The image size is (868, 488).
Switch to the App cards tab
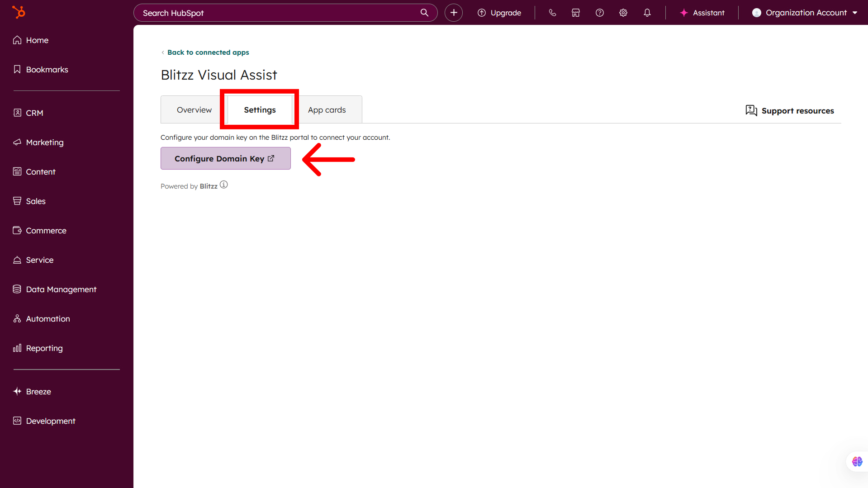[327, 110]
